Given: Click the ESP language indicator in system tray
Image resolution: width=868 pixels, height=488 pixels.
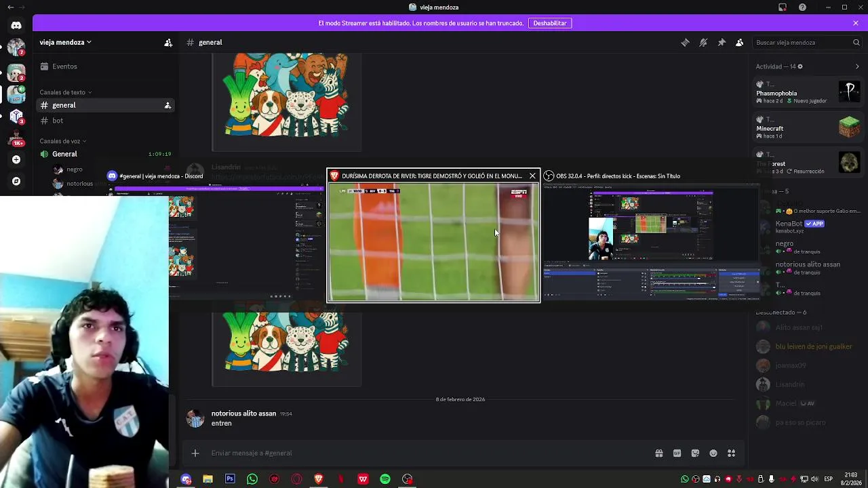Looking at the screenshot, I should [828, 479].
